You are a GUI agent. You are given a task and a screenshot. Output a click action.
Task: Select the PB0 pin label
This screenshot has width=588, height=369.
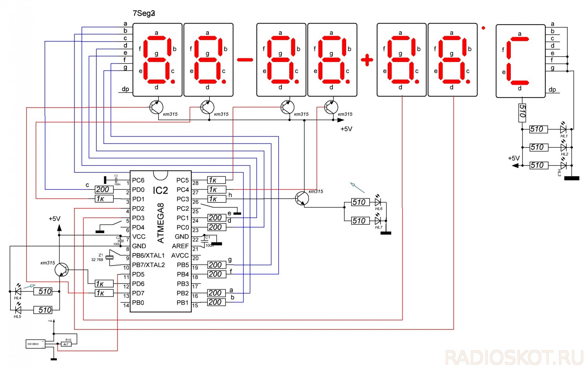(x=138, y=302)
